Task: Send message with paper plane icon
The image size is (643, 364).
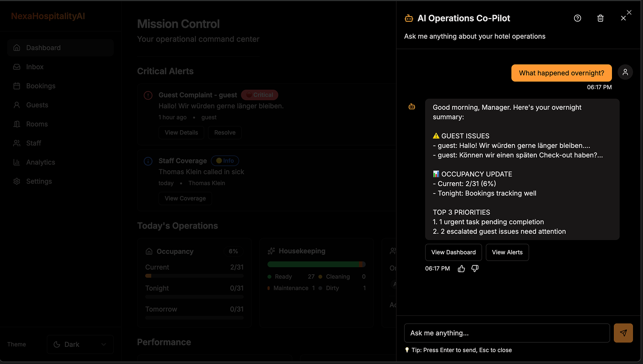Action: point(623,333)
